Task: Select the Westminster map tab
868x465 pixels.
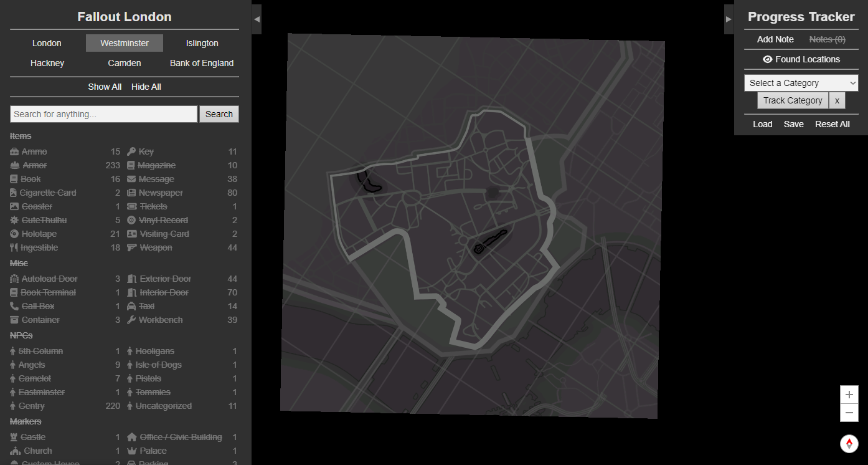Action: pos(125,43)
